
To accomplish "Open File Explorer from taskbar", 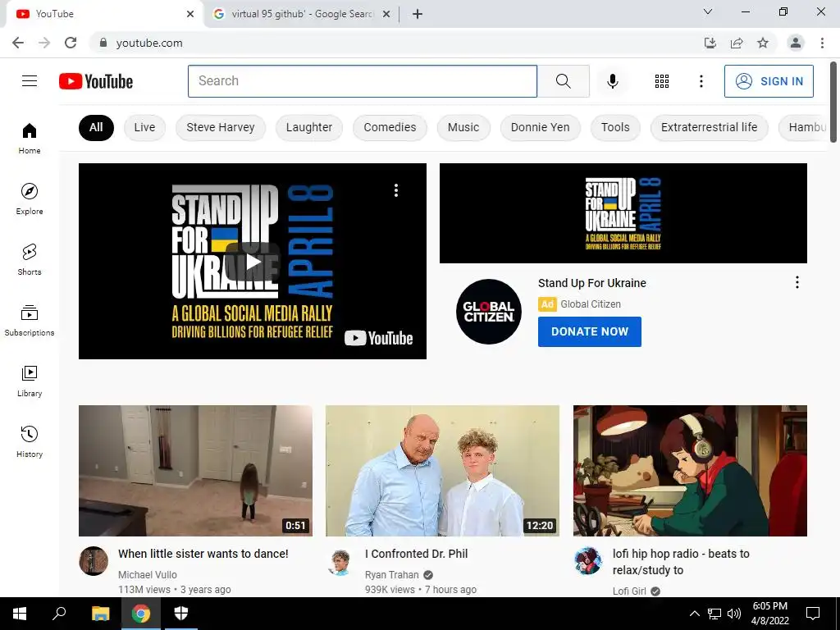I will pos(100,614).
